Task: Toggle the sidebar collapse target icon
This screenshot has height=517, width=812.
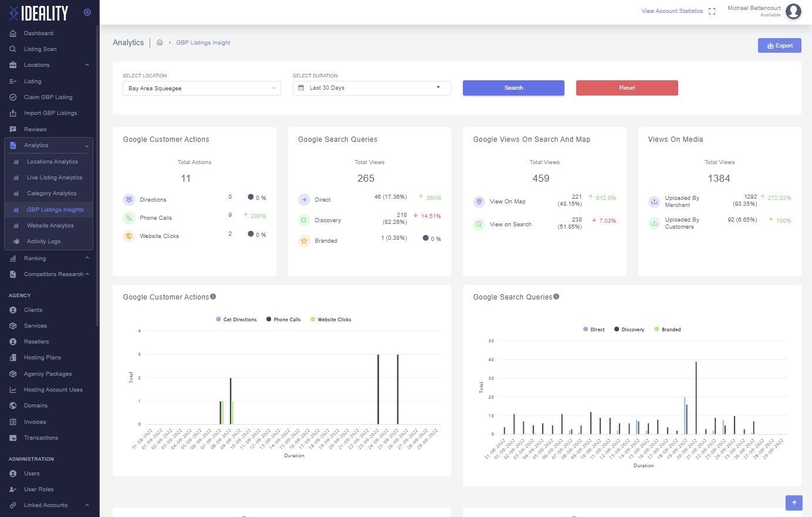Action: coord(87,12)
